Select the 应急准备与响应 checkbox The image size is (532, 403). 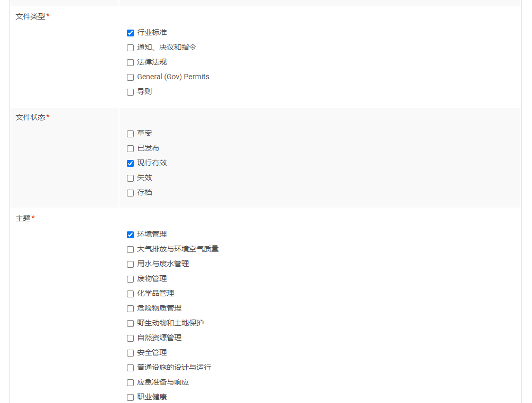point(130,382)
